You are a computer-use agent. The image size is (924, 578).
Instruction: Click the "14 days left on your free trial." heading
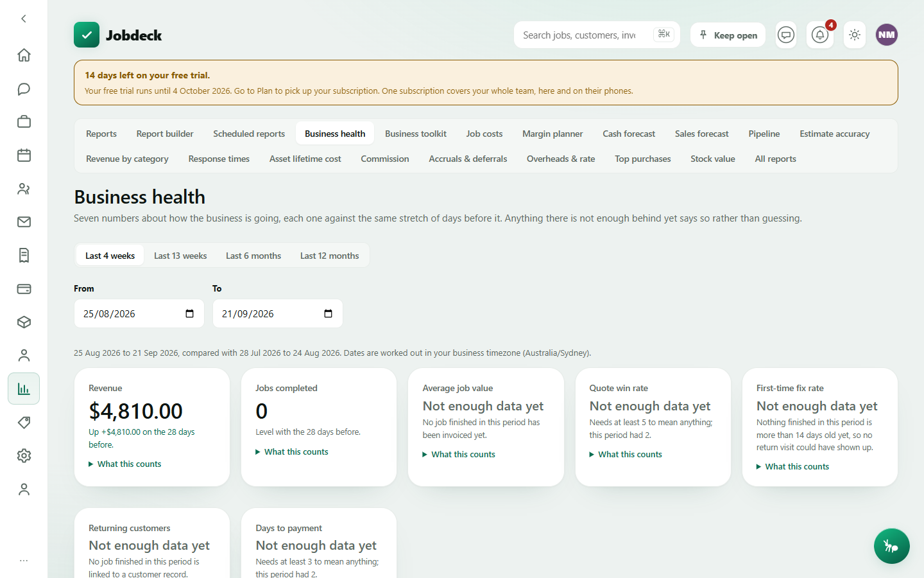pos(148,75)
